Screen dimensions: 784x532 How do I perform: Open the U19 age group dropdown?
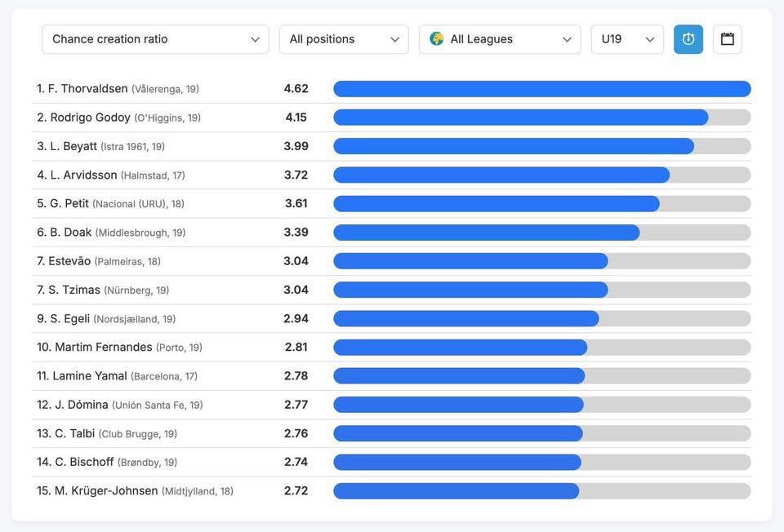(x=627, y=39)
